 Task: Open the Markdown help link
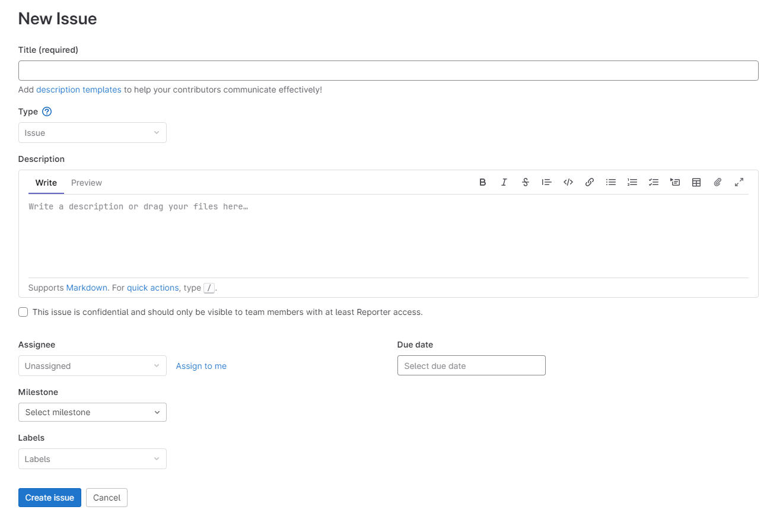click(x=87, y=288)
